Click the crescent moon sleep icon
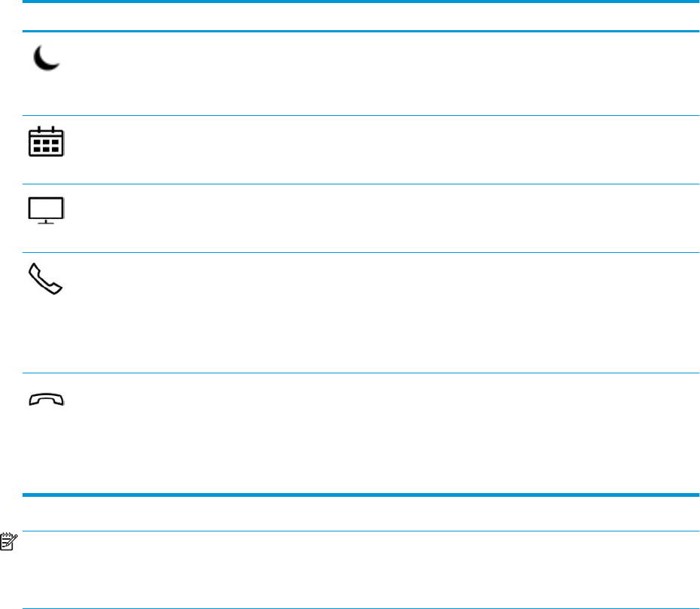700x609 pixels. point(47,58)
